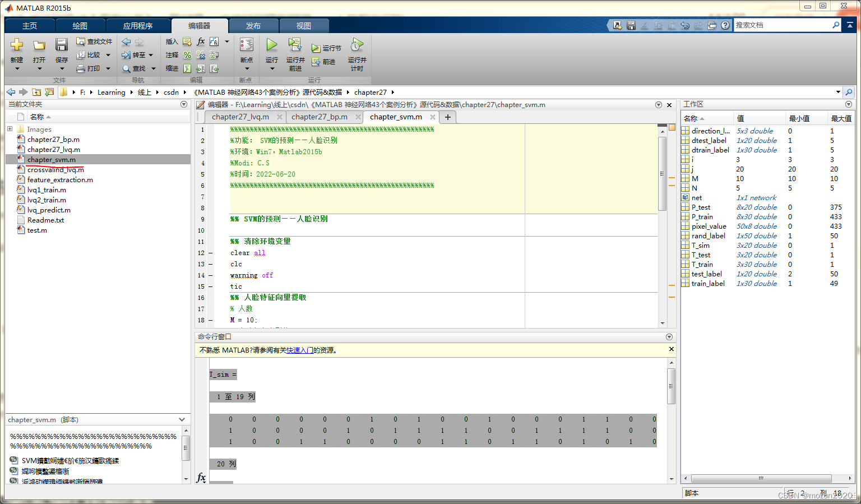The width and height of the screenshot is (861, 504).
Task: Switch to the 主页 ribbon tab
Action: [x=30, y=26]
